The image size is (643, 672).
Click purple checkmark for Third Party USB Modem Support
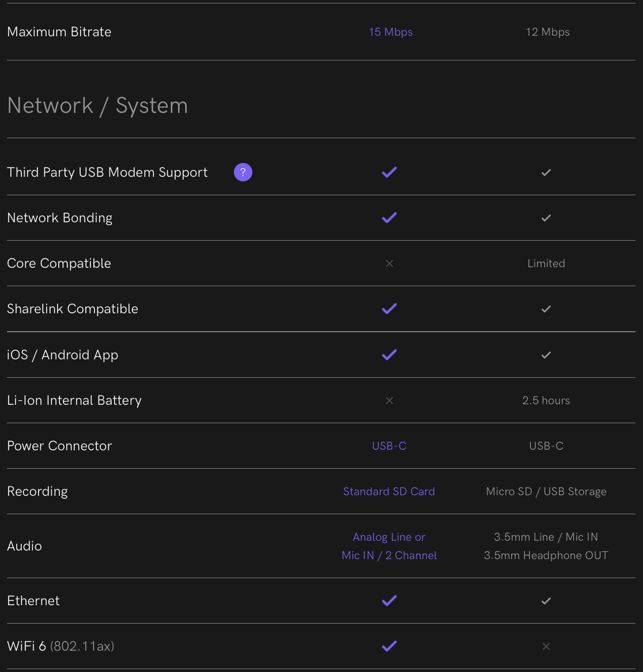[x=389, y=172]
